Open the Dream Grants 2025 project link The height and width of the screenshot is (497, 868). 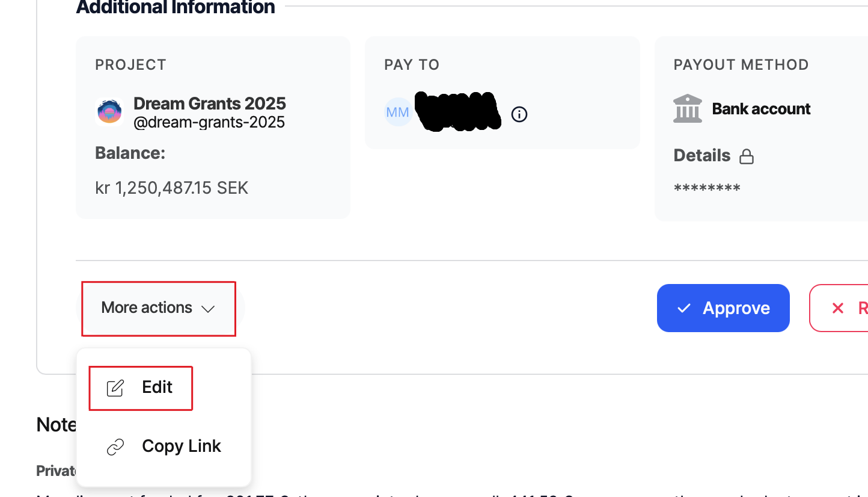(209, 103)
